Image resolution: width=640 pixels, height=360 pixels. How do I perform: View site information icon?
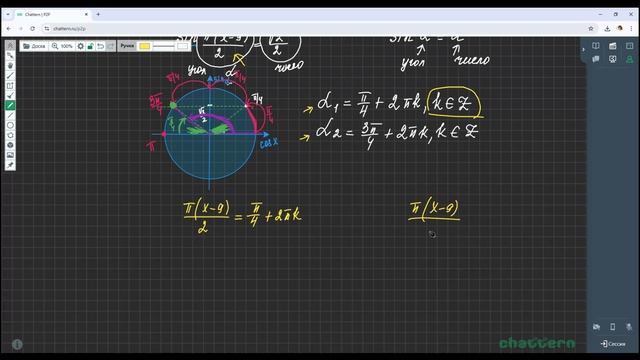click(x=47, y=29)
